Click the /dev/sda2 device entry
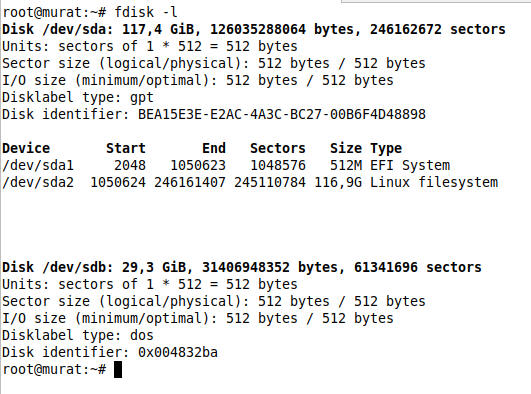Viewport: 531px width, 394px height. [x=38, y=182]
